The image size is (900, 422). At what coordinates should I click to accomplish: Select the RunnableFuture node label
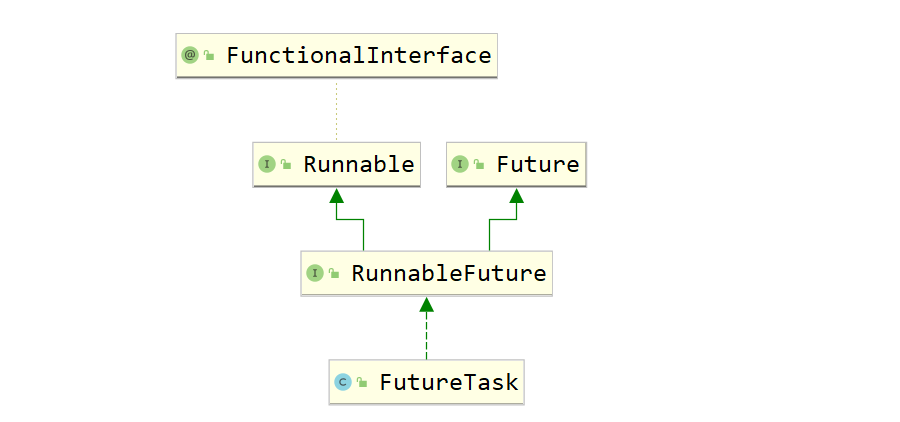point(449,273)
